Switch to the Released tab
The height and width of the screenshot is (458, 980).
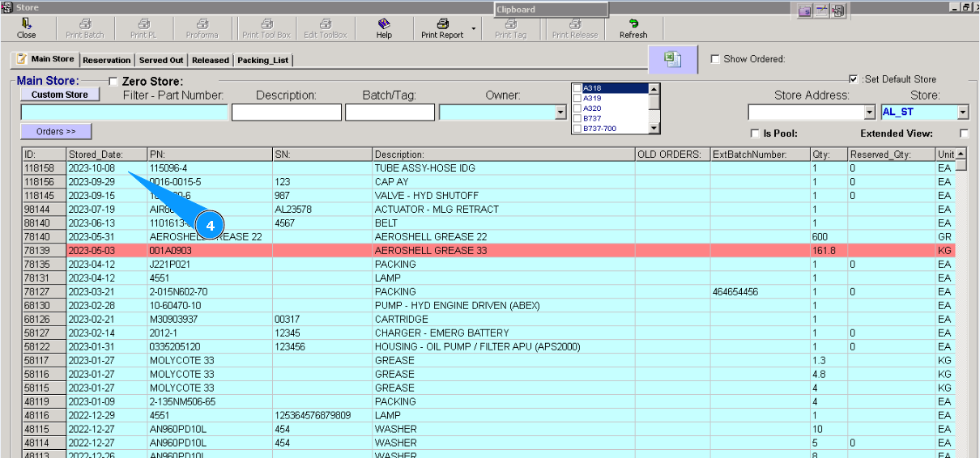[x=211, y=60]
